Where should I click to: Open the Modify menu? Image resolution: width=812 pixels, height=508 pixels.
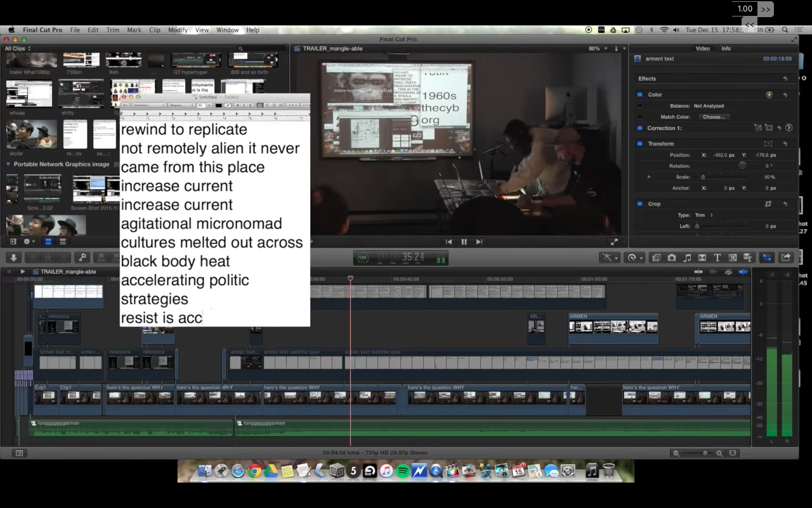(x=178, y=30)
